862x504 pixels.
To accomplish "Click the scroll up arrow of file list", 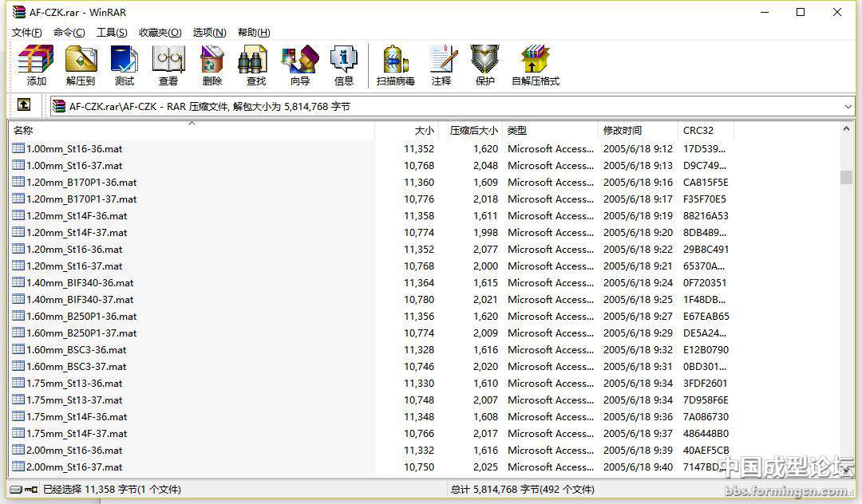I will point(846,129).
